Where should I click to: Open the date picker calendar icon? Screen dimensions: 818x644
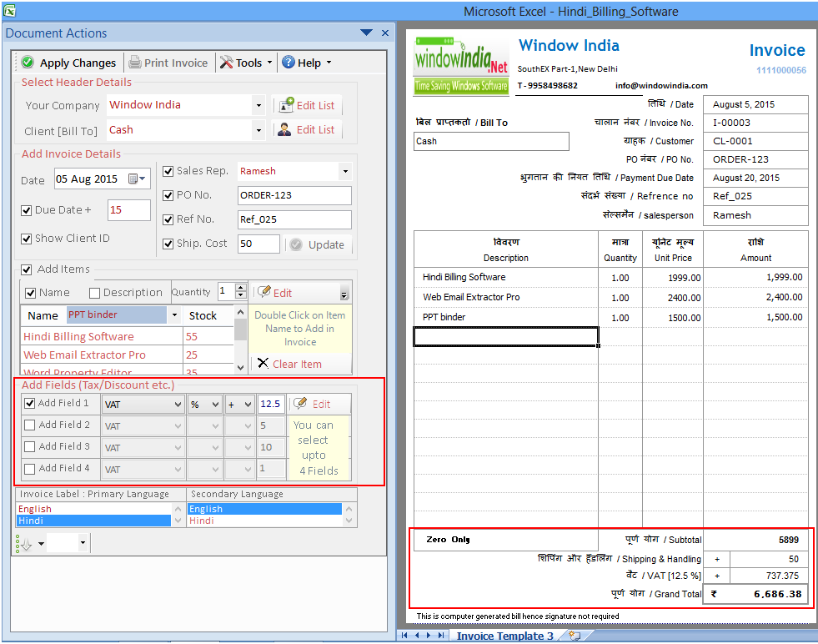coord(137,179)
